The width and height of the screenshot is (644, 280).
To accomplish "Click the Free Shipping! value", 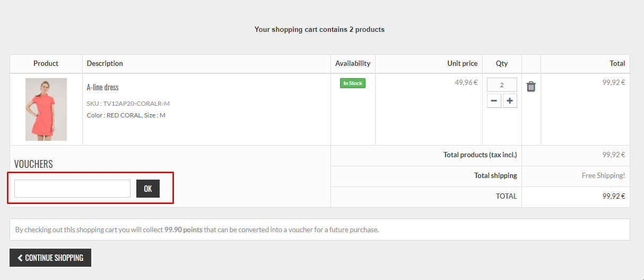I will point(603,175).
